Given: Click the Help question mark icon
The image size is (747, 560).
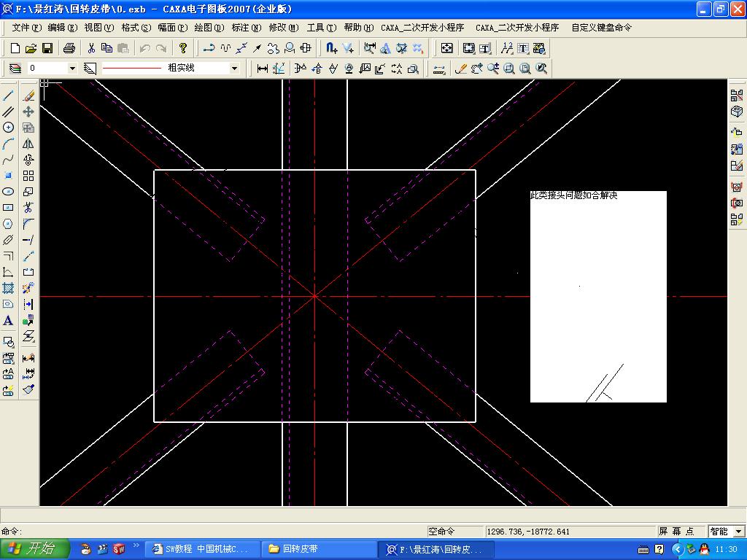Looking at the screenshot, I should click(183, 48).
